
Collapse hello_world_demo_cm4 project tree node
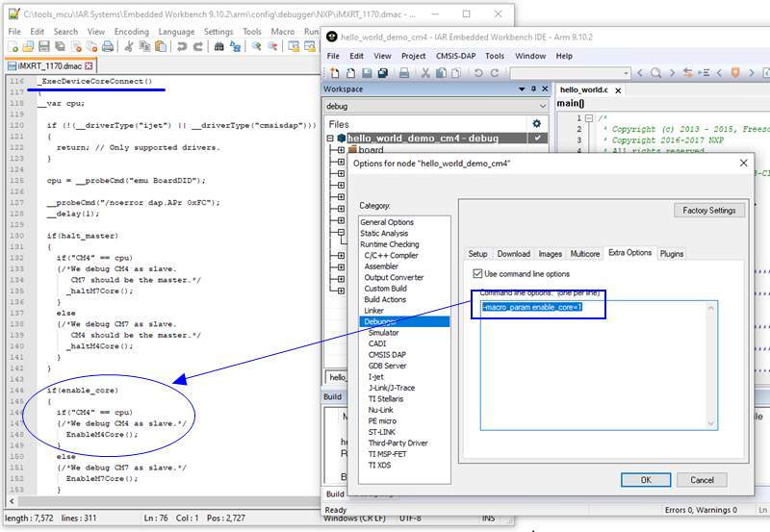point(330,139)
